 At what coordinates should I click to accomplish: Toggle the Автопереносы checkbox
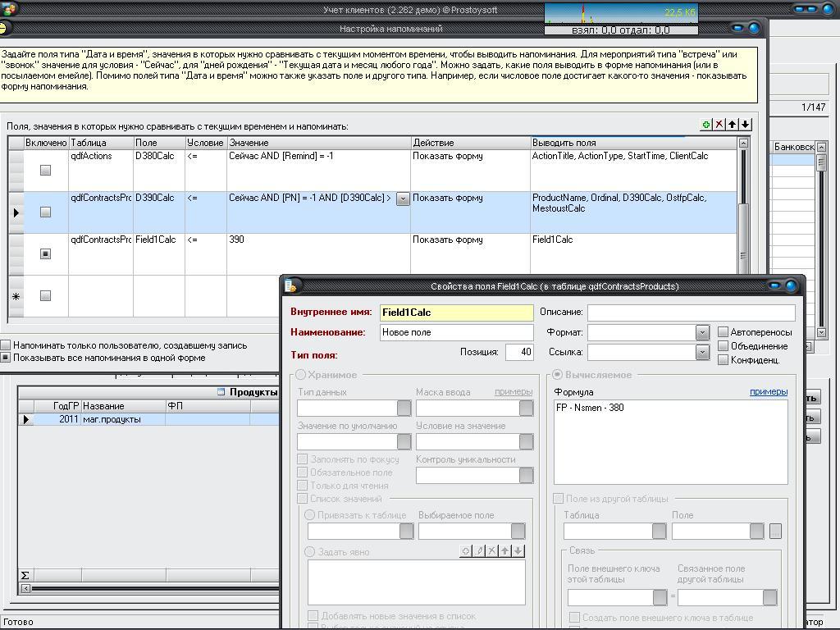pyautogui.click(x=723, y=332)
